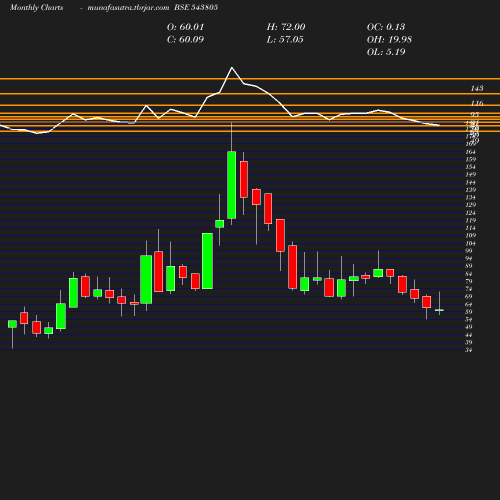
Task: Click the 74 price axis label
Action: [469, 289]
